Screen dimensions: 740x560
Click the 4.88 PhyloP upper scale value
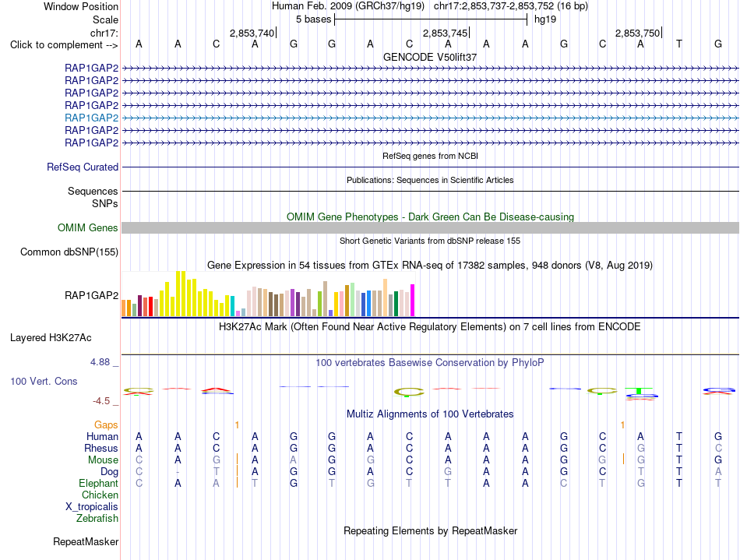pyautogui.click(x=100, y=362)
